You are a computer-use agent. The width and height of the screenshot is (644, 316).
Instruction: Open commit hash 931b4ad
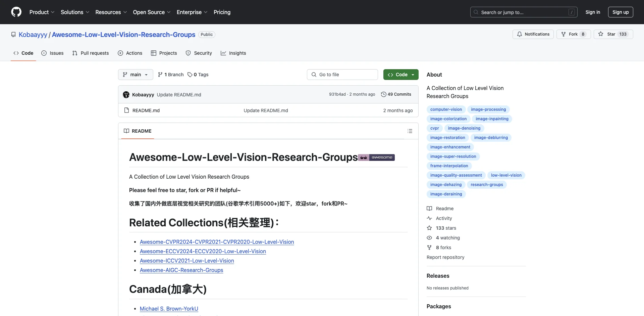(x=337, y=94)
